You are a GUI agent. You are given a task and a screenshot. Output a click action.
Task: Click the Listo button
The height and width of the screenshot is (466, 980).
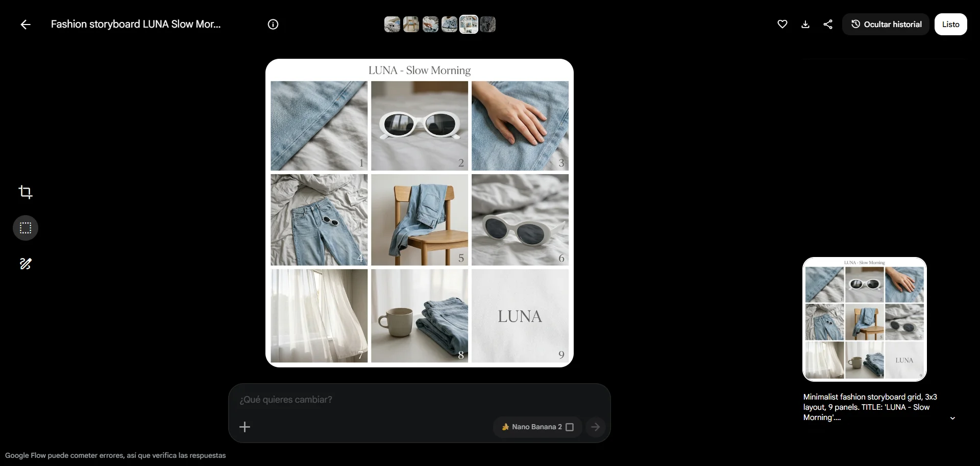[x=950, y=25]
